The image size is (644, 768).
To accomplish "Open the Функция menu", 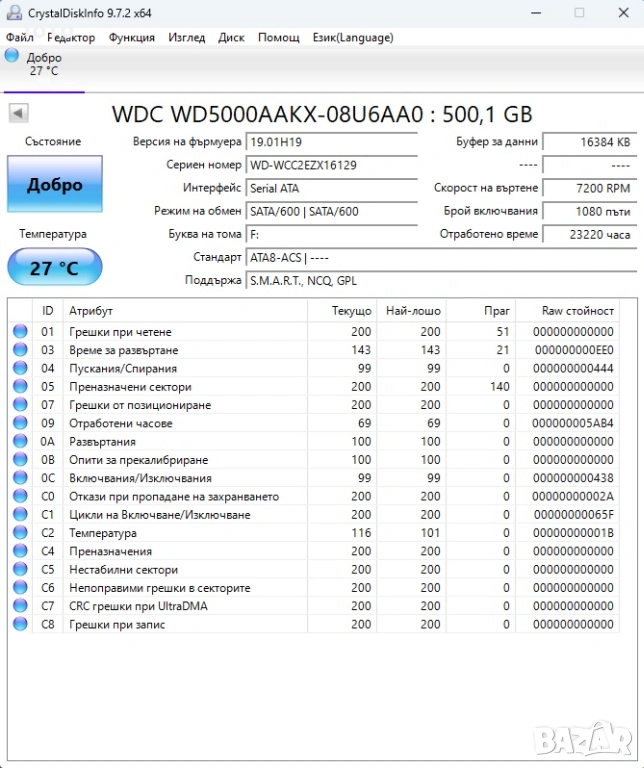I will [131, 38].
